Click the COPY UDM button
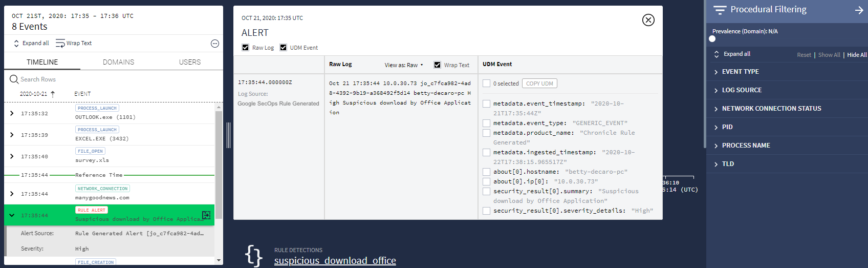The width and height of the screenshot is (868, 268). (539, 84)
